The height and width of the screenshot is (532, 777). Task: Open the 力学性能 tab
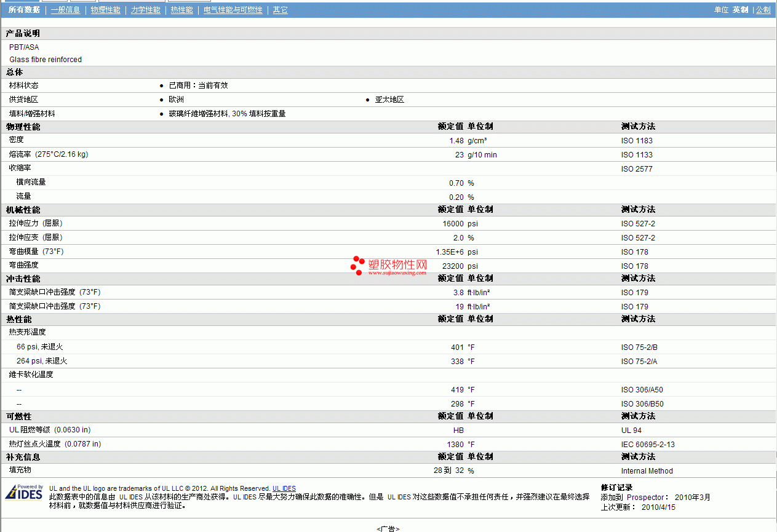tap(146, 10)
